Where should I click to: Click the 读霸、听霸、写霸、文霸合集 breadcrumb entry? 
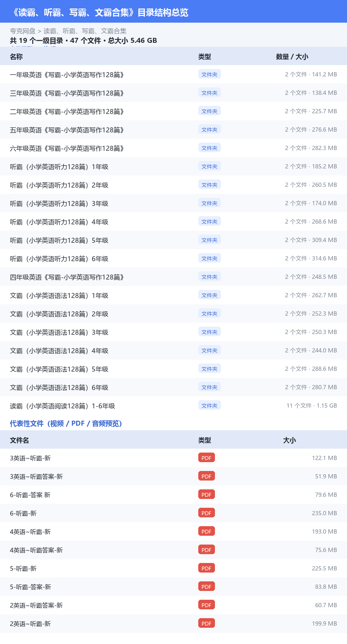coord(85,31)
